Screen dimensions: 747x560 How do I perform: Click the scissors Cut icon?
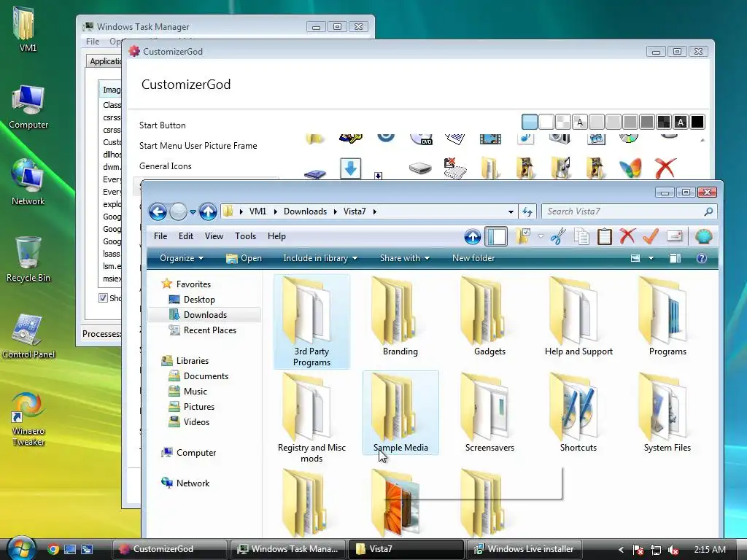pyautogui.click(x=558, y=236)
